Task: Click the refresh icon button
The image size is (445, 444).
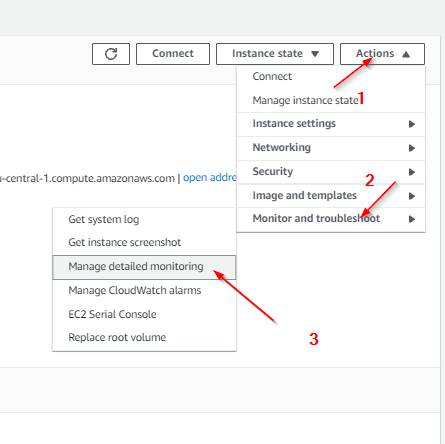Action: pyautogui.click(x=111, y=54)
